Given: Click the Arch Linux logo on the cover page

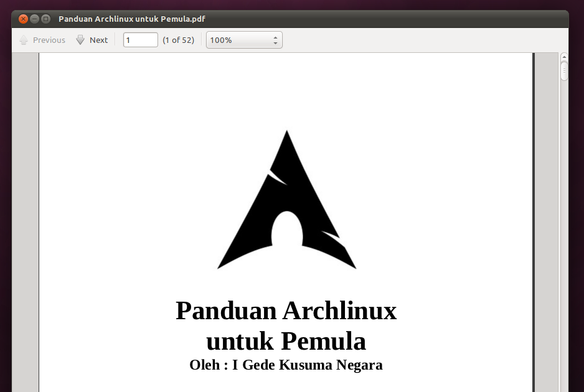Looking at the screenshot, I should coord(286,199).
